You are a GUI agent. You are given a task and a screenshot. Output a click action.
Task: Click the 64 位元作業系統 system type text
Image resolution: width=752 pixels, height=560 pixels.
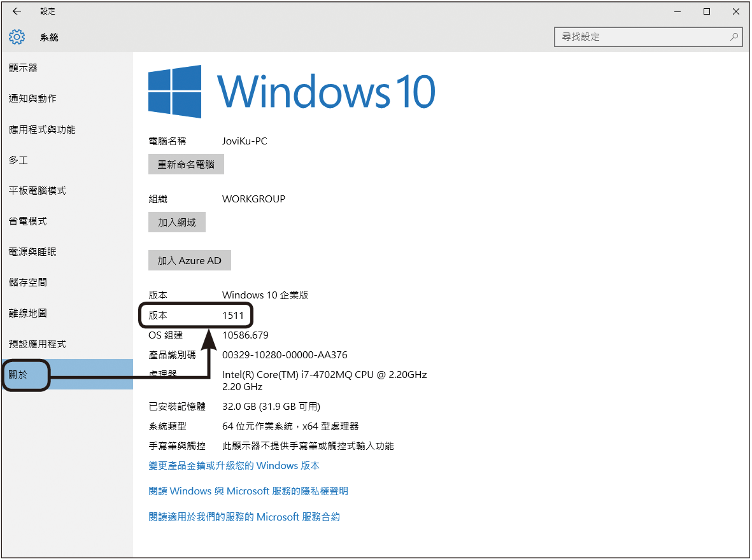(x=290, y=426)
